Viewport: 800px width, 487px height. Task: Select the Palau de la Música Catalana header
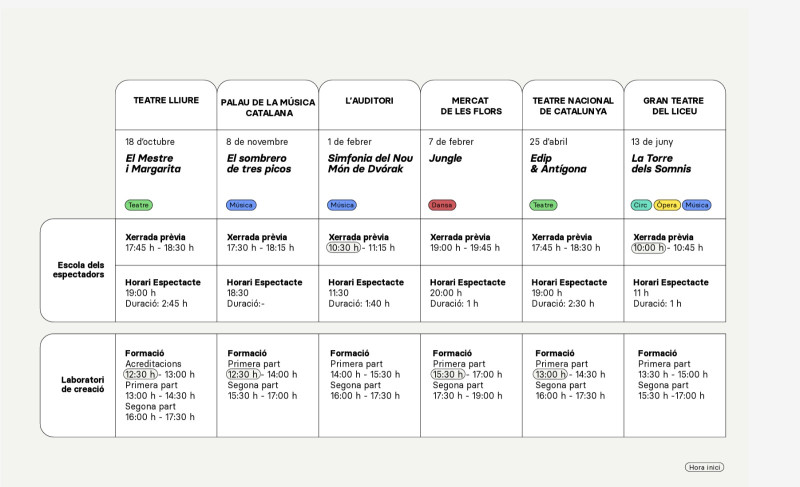coord(268,107)
